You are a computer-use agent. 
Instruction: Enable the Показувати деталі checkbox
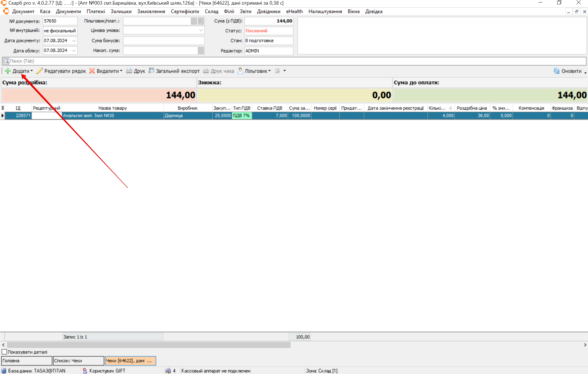tap(4, 352)
